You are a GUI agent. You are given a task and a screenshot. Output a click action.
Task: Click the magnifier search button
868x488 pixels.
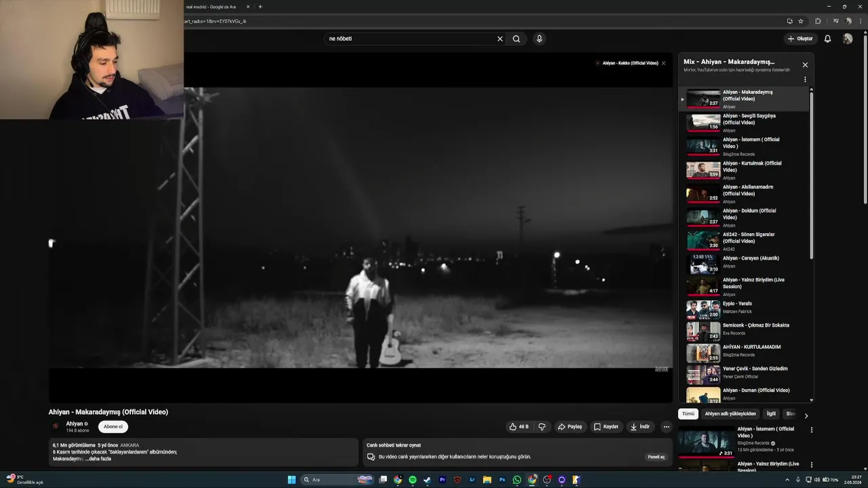(x=516, y=39)
